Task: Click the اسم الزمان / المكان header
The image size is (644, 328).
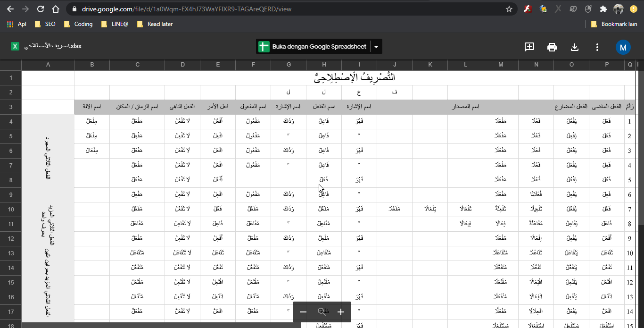Action: pyautogui.click(x=137, y=107)
